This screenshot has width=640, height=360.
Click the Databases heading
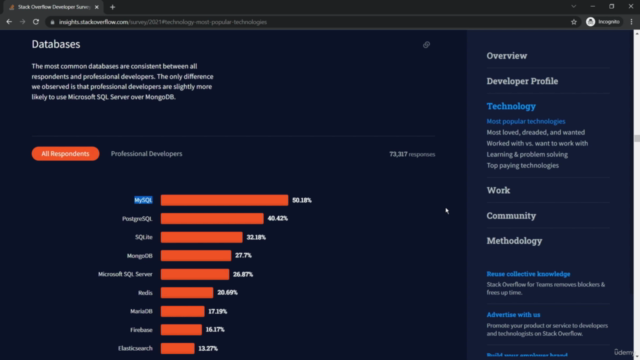56,44
